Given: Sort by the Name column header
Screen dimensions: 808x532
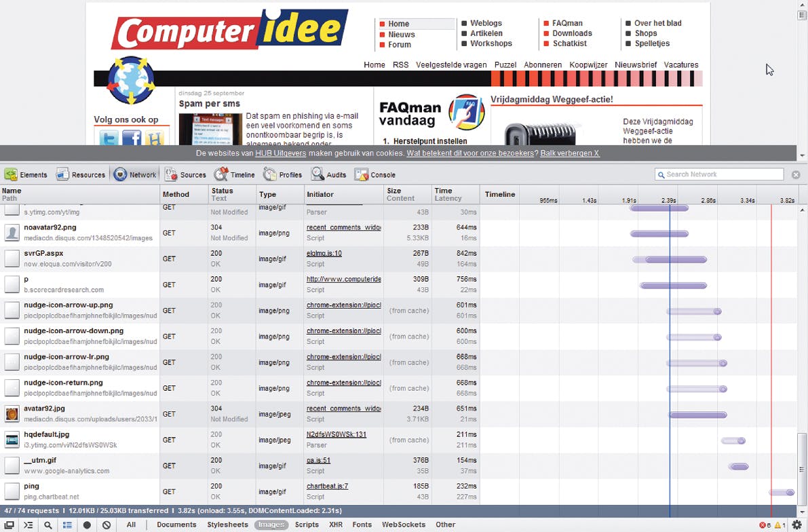Looking at the screenshot, I should click(x=80, y=194).
